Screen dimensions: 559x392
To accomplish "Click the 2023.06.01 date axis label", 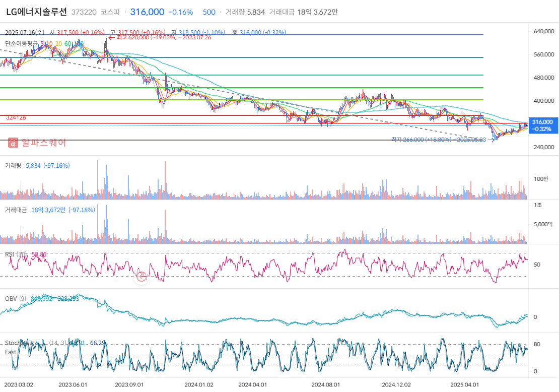I will pos(73,385).
